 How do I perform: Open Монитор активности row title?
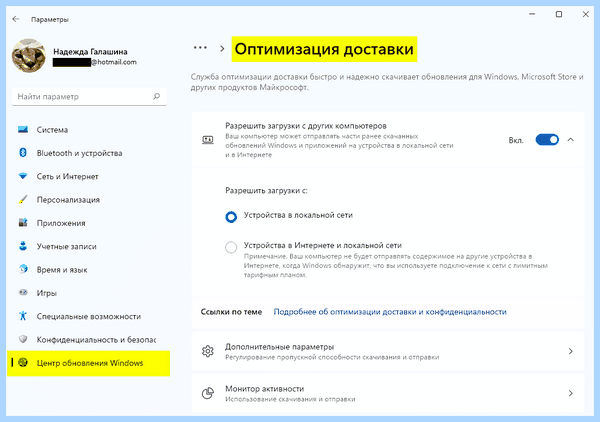[x=264, y=389]
